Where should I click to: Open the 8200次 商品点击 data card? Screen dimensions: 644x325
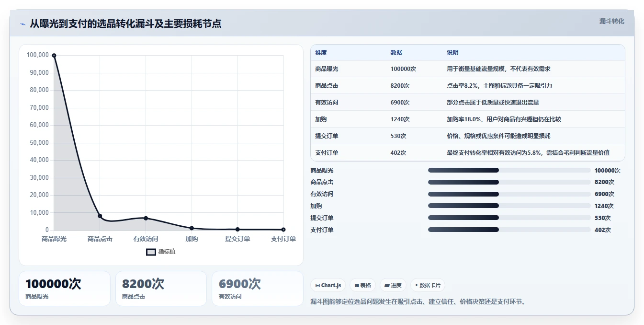click(161, 289)
